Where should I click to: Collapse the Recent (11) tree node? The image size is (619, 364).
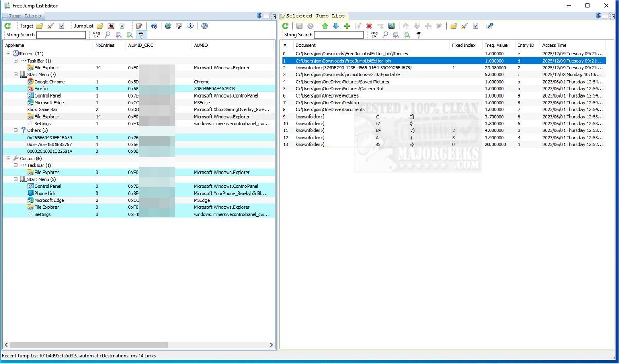(x=9, y=54)
